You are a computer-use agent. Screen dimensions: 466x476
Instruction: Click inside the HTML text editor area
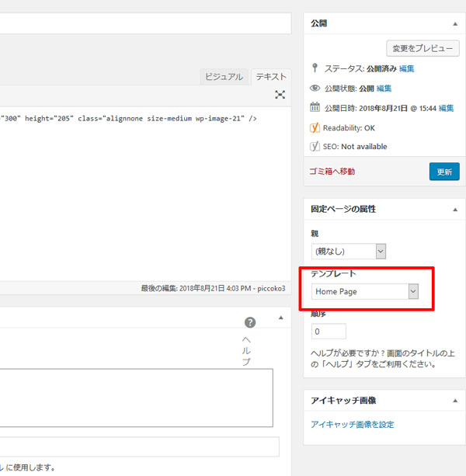pyautogui.click(x=145, y=194)
